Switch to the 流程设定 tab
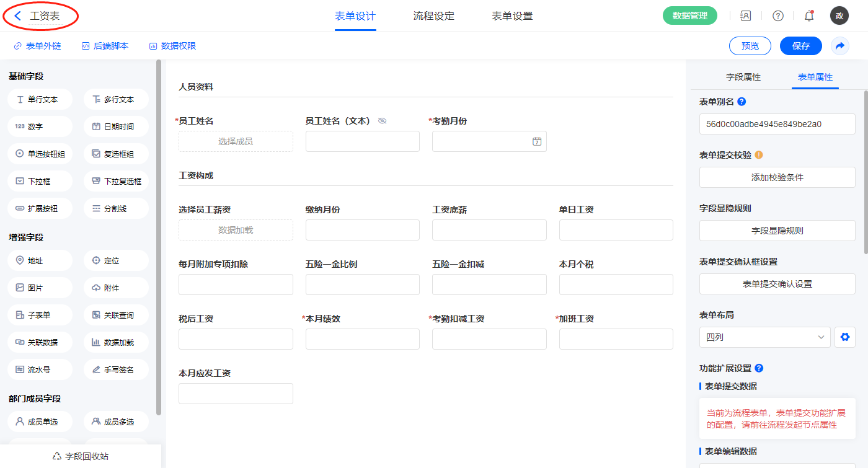 pyautogui.click(x=433, y=16)
